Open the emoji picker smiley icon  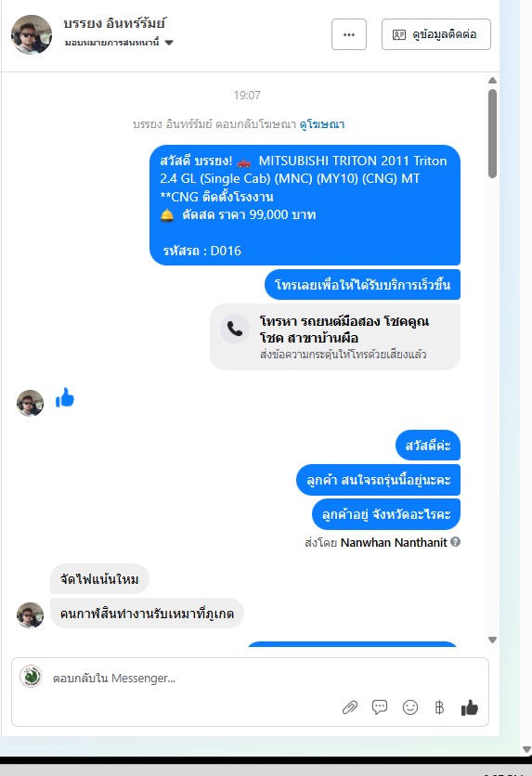(410, 707)
